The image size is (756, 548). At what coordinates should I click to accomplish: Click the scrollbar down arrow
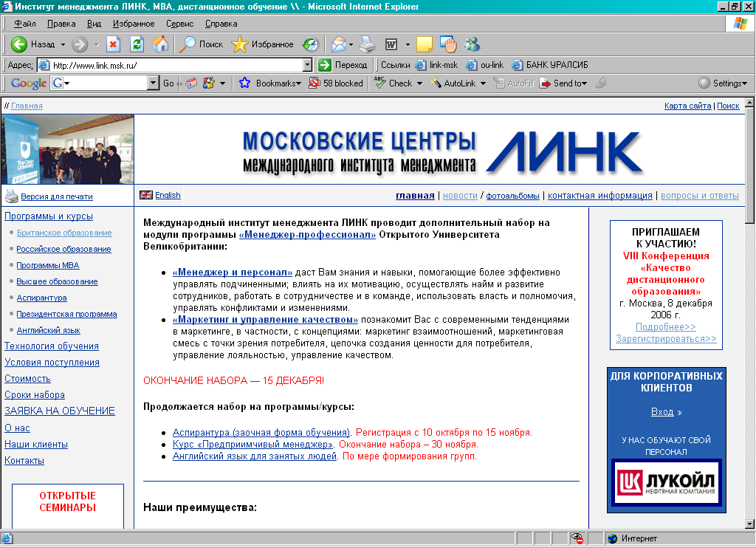click(749, 524)
